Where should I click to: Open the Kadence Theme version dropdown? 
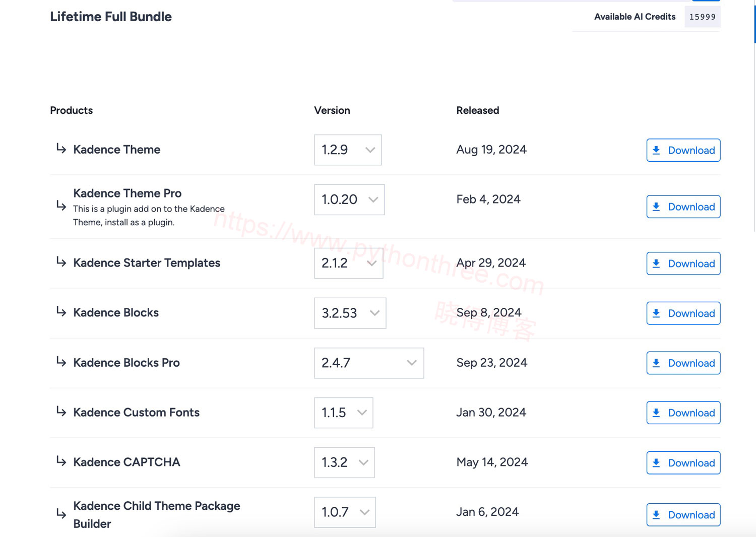(x=348, y=150)
